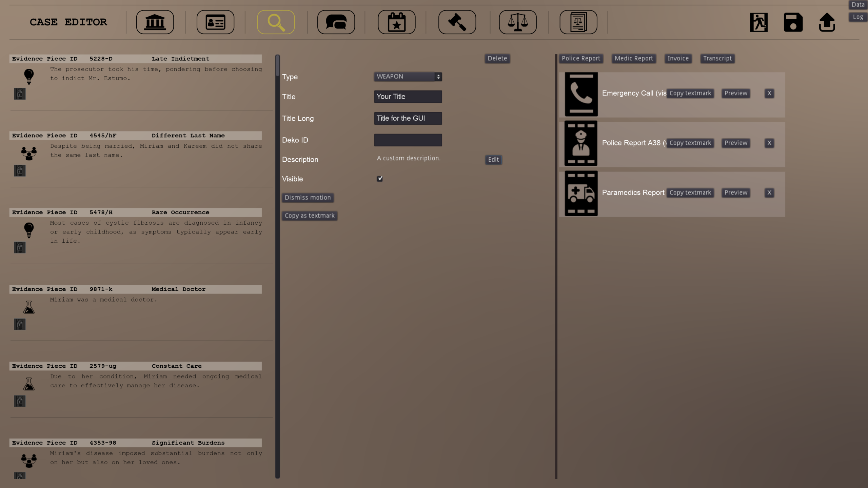Screen dimensions: 868x488
Task: Click flask icon of Medical Doctor
Action: click(29, 307)
